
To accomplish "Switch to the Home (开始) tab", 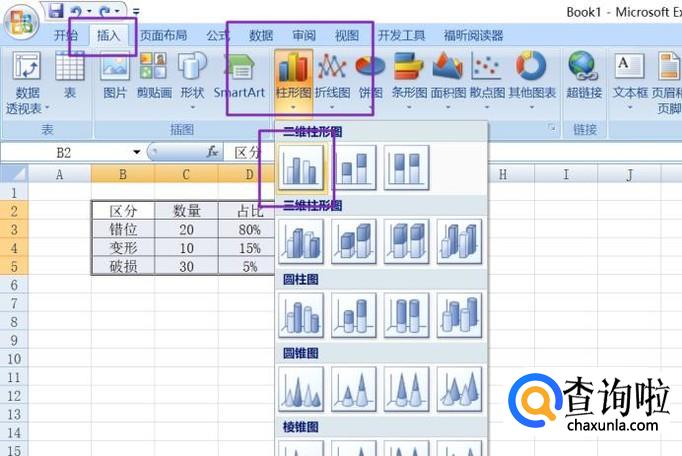I will pyautogui.click(x=65, y=36).
